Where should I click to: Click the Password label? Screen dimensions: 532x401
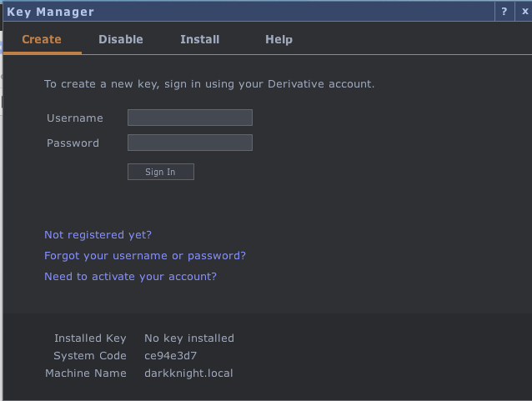point(73,143)
